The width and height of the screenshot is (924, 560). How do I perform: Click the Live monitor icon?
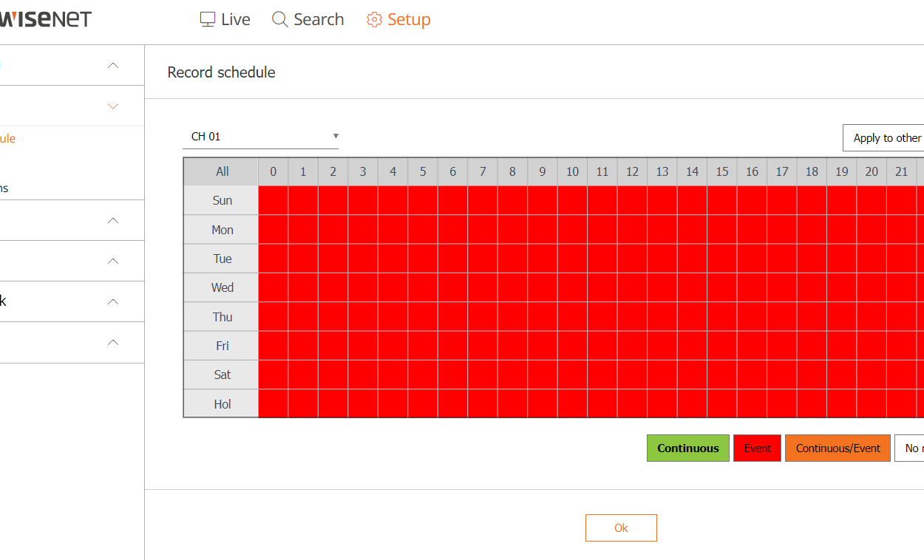208,19
